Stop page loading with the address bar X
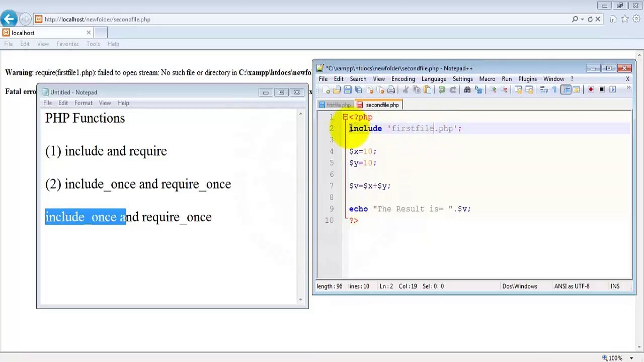This screenshot has width=644, height=362. tap(598, 19)
